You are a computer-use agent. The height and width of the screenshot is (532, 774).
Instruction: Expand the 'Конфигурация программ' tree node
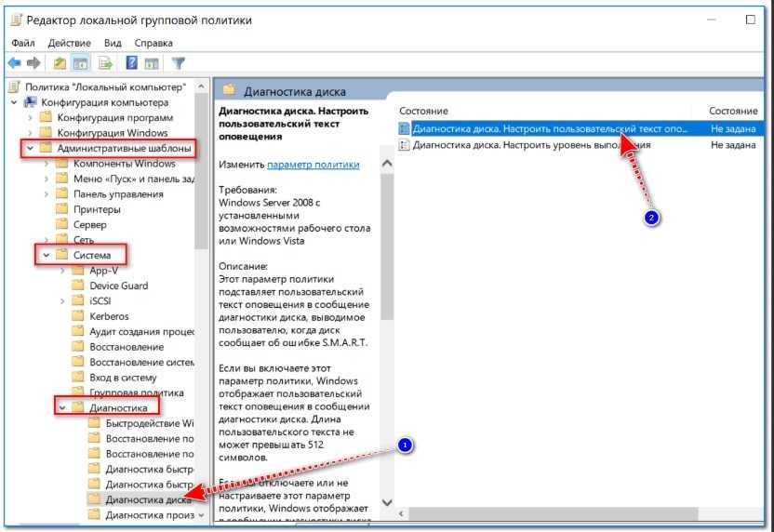coord(31,118)
